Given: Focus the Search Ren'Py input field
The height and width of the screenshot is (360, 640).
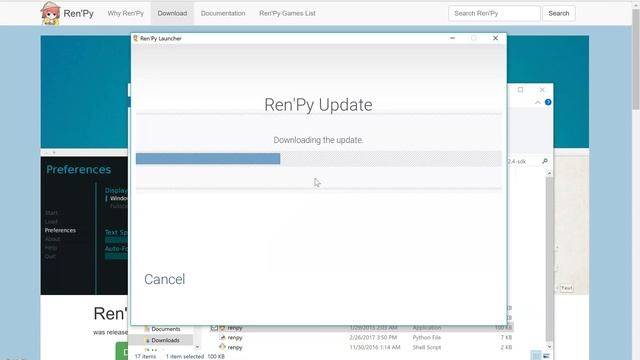Looking at the screenshot, I should [x=494, y=13].
